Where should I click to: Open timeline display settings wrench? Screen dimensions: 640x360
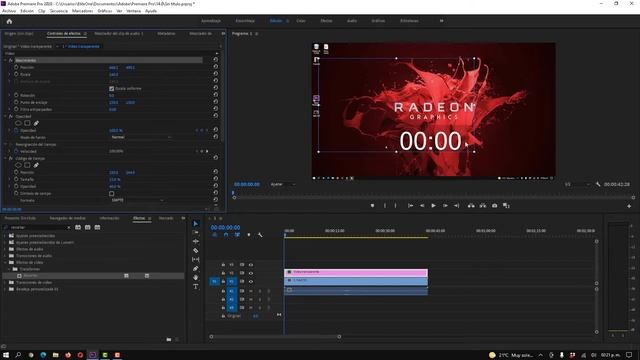[260, 235]
